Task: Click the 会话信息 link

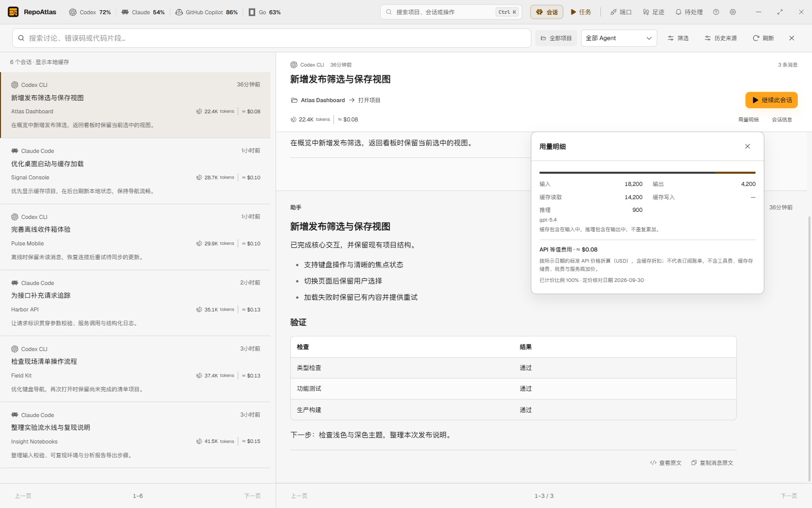Action: pos(782,120)
